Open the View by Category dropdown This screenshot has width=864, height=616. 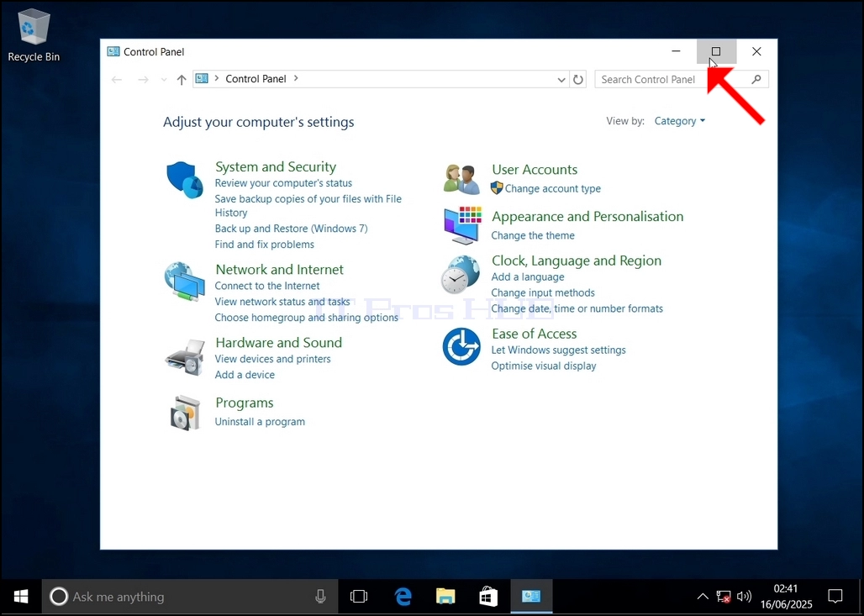coord(679,121)
